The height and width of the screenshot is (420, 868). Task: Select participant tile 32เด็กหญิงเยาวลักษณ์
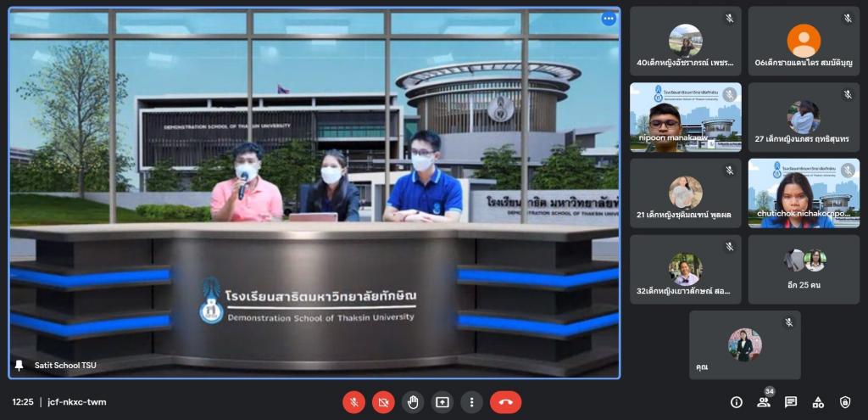pyautogui.click(x=685, y=269)
